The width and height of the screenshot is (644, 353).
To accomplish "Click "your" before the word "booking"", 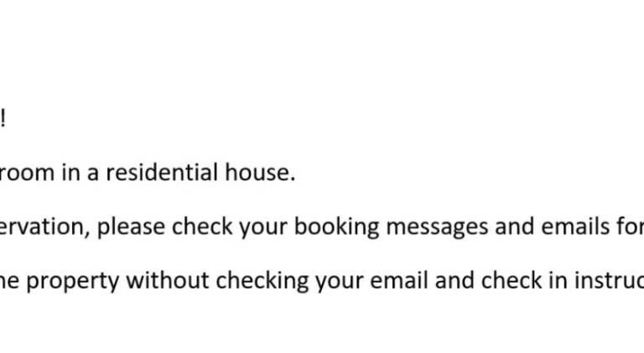I will 263,227.
